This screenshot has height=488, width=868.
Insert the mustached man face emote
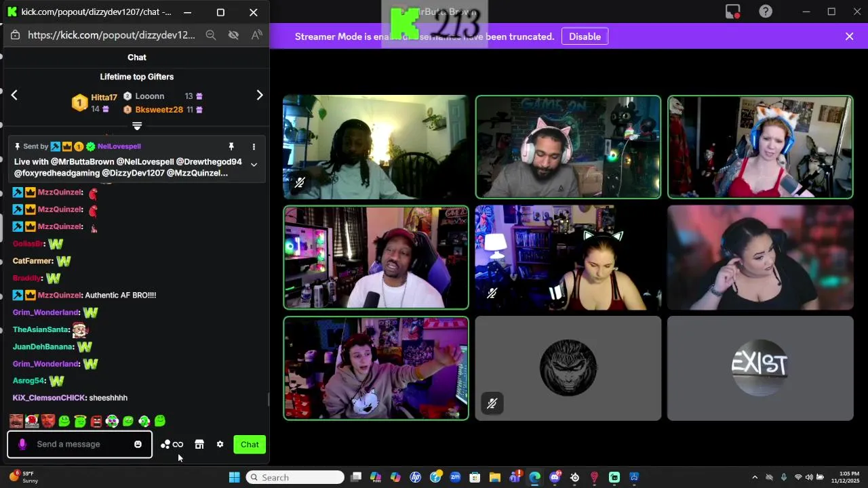16,421
